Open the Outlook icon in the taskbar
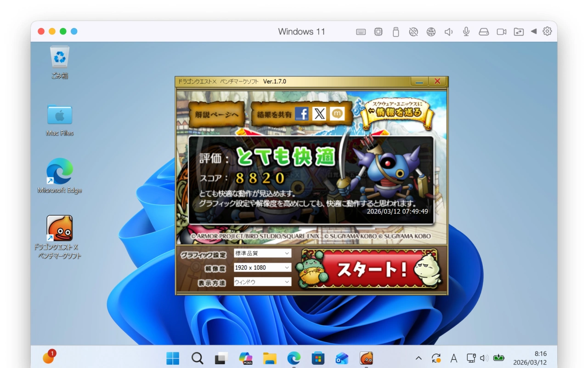 342,358
